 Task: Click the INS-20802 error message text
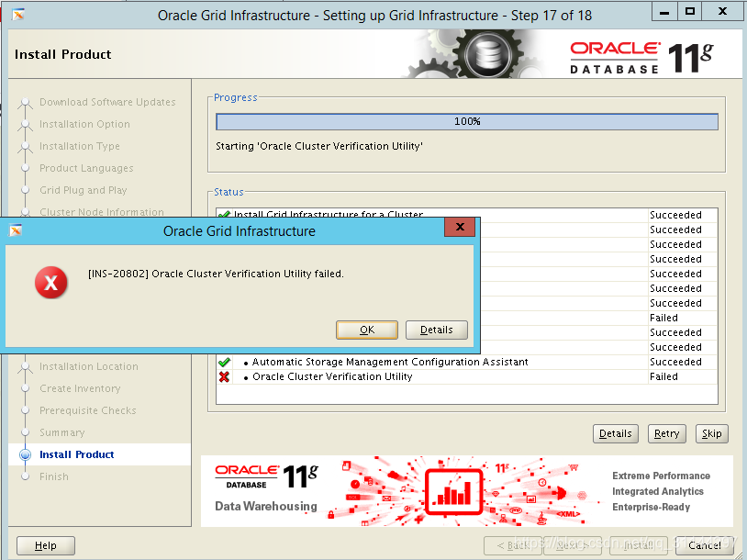216,274
